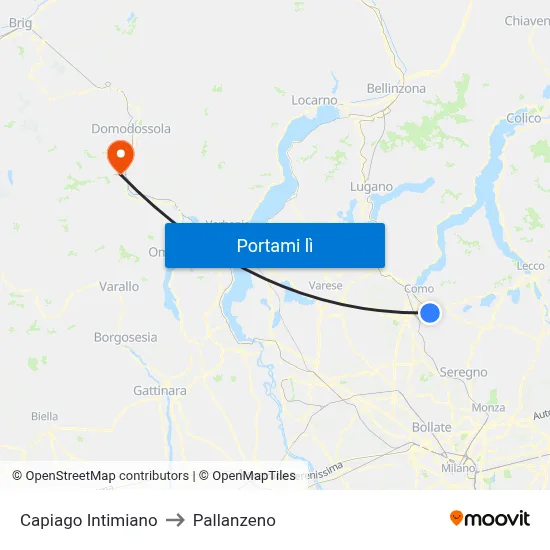Click the orange Moovit smiley pin icon
The width and height of the screenshot is (550, 550).
tap(456, 518)
